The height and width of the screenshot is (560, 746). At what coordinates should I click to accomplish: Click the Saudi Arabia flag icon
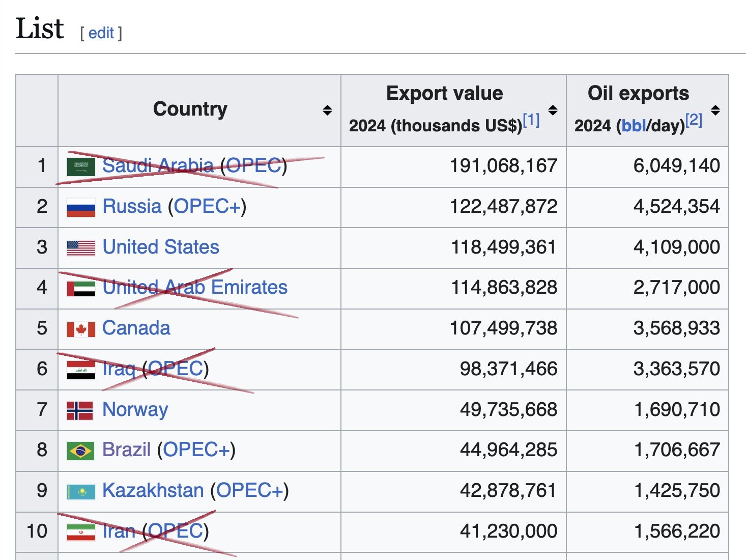[x=81, y=167]
